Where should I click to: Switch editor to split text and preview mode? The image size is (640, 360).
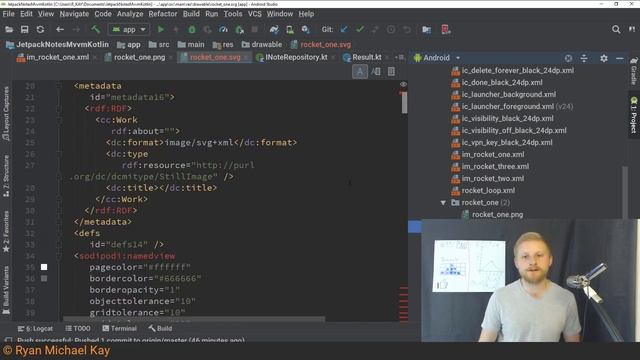pyautogui.click(x=376, y=72)
